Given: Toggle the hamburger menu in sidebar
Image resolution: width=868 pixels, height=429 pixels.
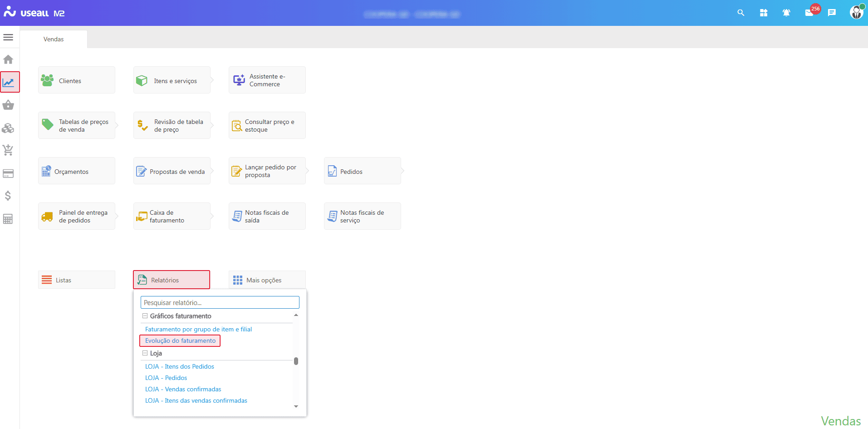Looking at the screenshot, I should pos(8,37).
